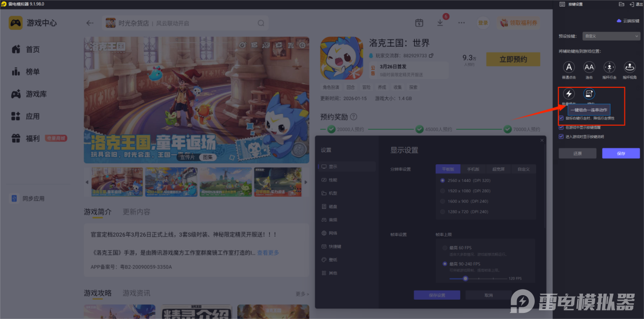This screenshot has width=644, height=319.
Task: Copy the player group number 882929733
Action: tap(431, 55)
